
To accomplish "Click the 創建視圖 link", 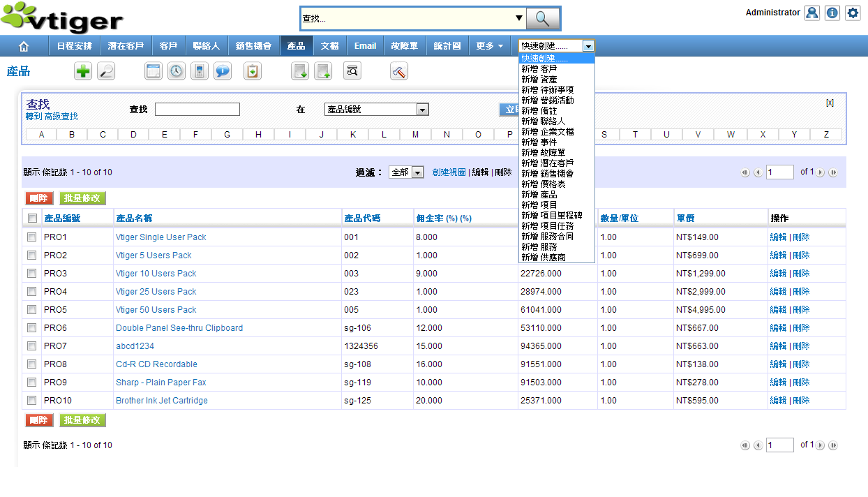I will [449, 172].
